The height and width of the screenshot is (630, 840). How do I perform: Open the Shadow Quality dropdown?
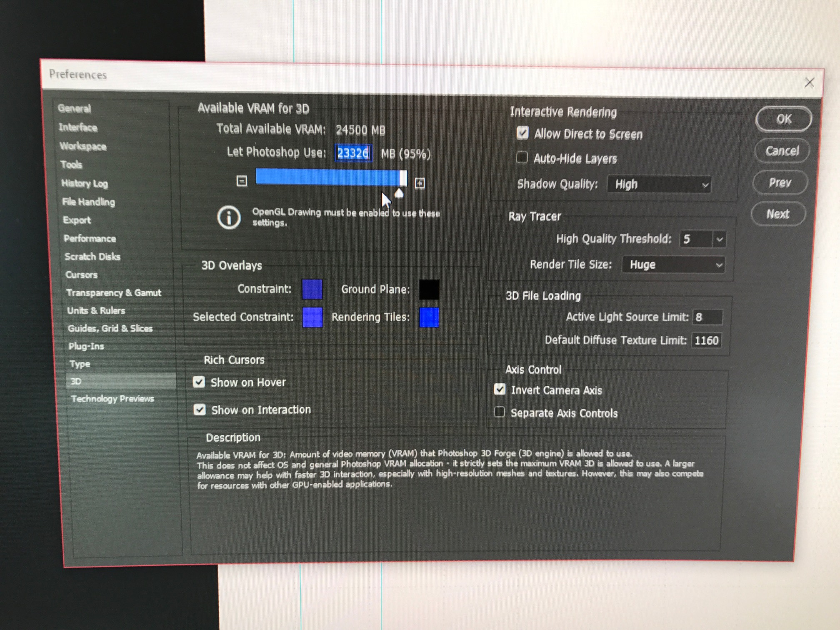click(659, 184)
